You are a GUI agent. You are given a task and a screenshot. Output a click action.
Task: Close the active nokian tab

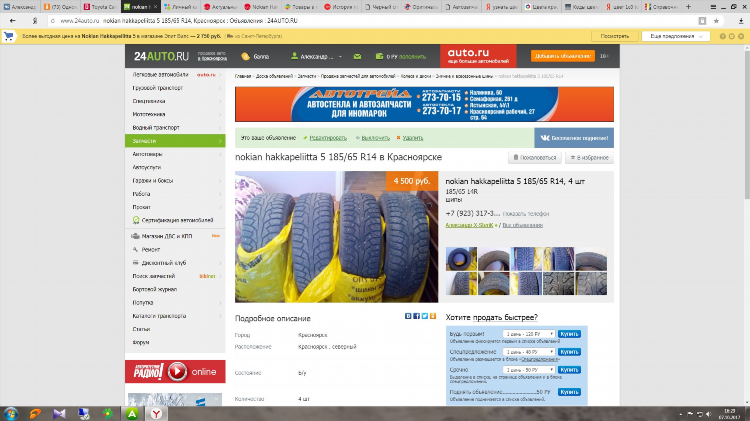click(x=155, y=7)
